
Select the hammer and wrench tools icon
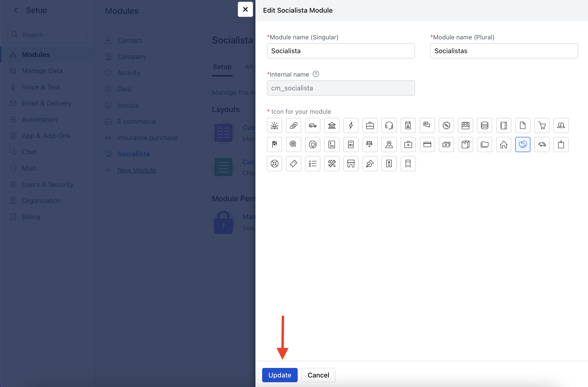[x=332, y=163]
